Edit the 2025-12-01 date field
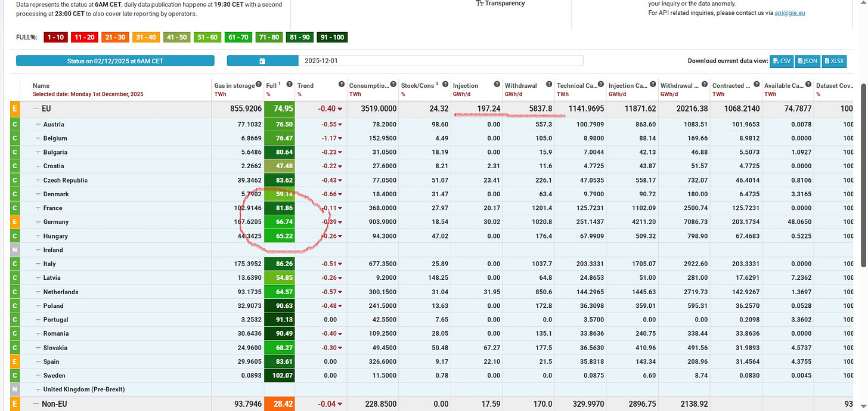The width and height of the screenshot is (868, 411). 441,61
